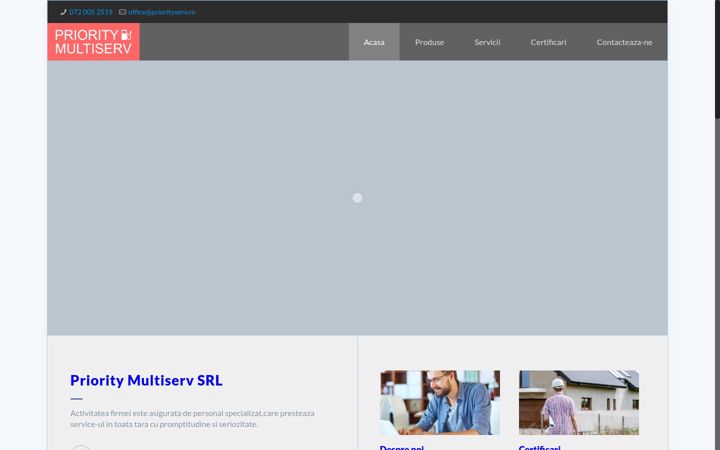Image resolution: width=720 pixels, height=450 pixels.
Task: Open Servicii menu item
Action: [487, 42]
